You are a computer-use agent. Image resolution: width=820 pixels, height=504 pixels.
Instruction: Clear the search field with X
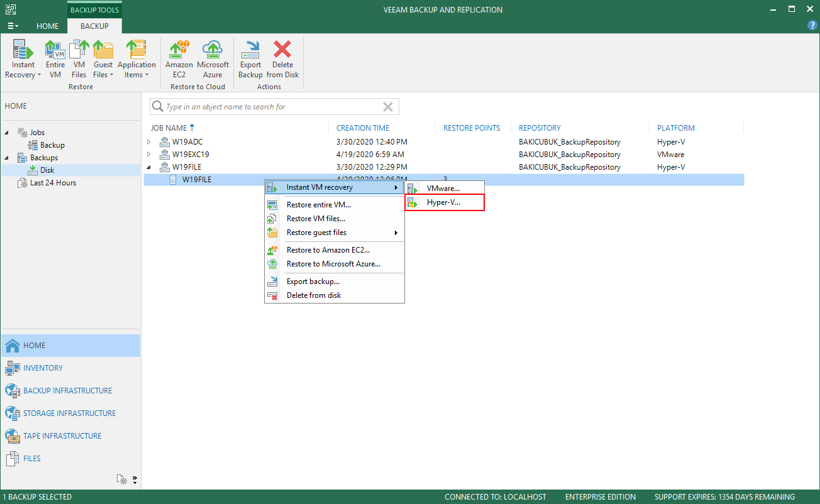(388, 107)
